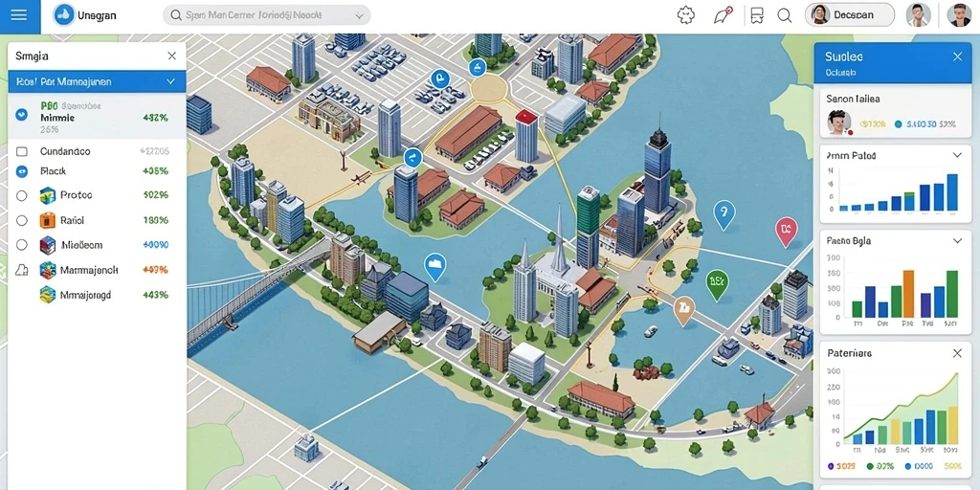
Task: Collapse the Pmm Patod chart panel
Action: tap(957, 155)
